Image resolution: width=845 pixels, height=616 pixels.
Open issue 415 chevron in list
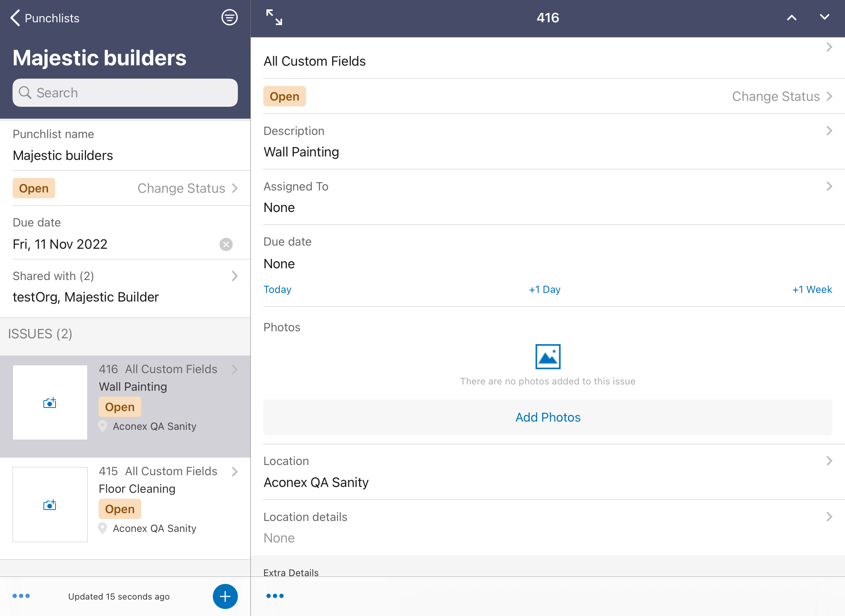point(235,472)
